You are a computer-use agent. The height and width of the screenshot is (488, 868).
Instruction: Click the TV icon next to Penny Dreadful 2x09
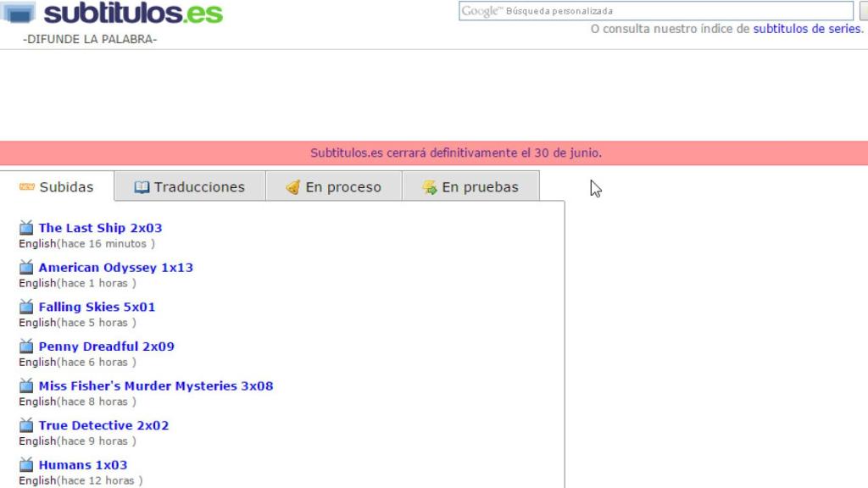click(25, 346)
